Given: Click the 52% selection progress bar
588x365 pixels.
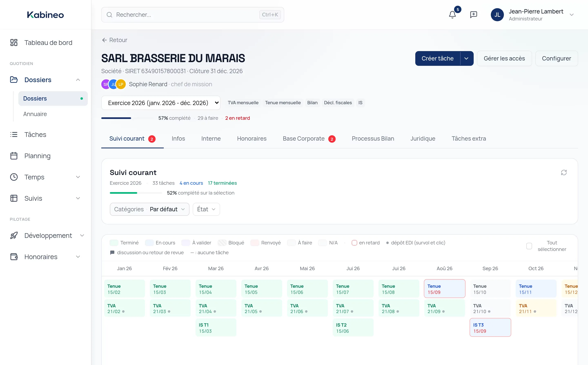Looking at the screenshot, I should (x=136, y=193).
